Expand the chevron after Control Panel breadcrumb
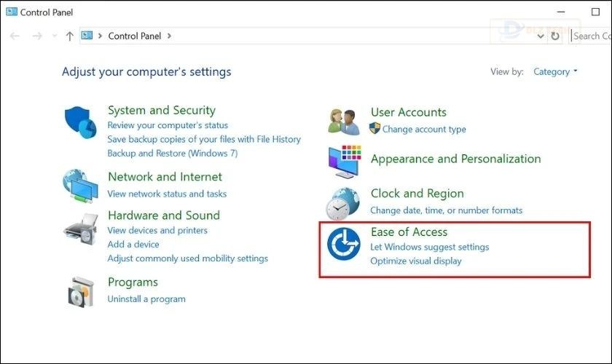This screenshot has width=612, height=364. tap(169, 36)
